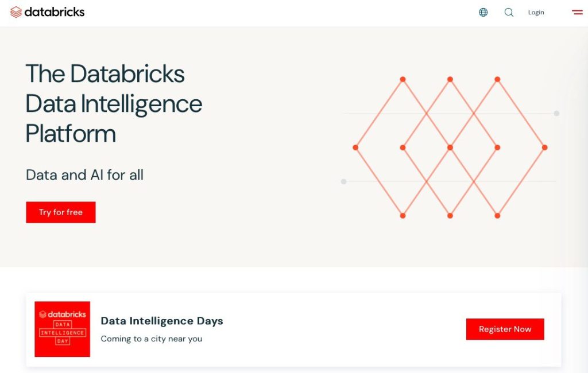Click the Databricks stacked-layers logo icon

tap(16, 12)
